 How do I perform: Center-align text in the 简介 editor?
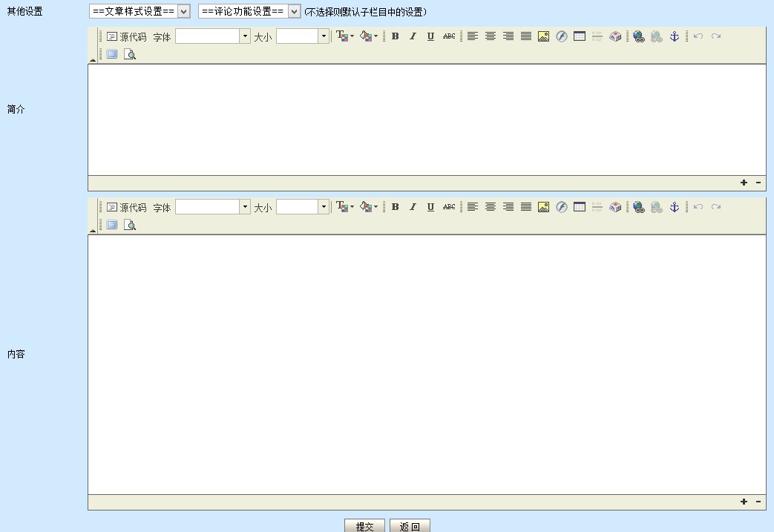click(x=491, y=36)
